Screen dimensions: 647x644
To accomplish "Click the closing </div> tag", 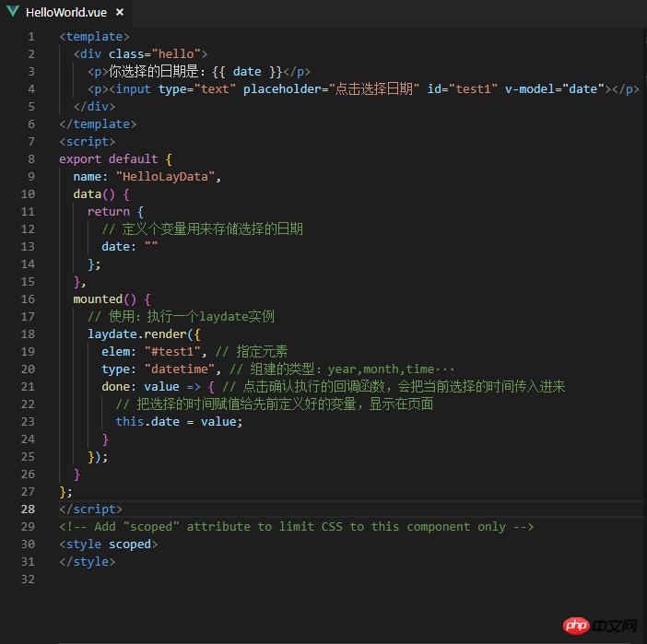I will pos(95,107).
